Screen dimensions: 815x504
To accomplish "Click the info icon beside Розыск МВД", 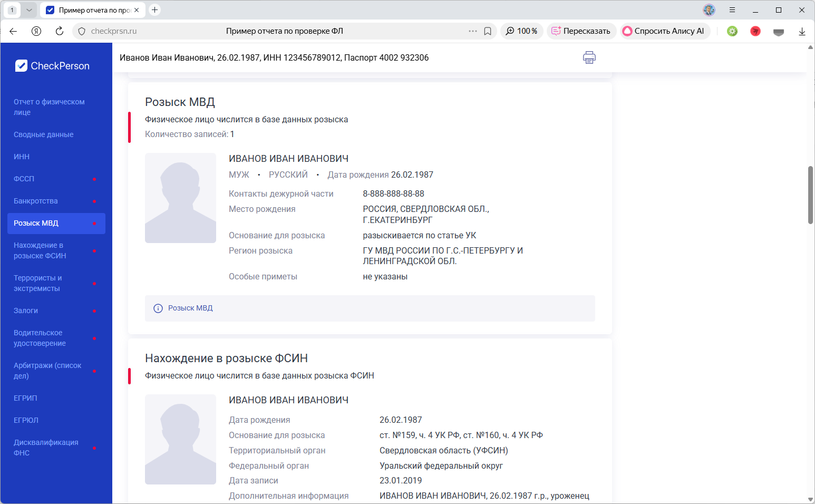I will [x=158, y=308].
